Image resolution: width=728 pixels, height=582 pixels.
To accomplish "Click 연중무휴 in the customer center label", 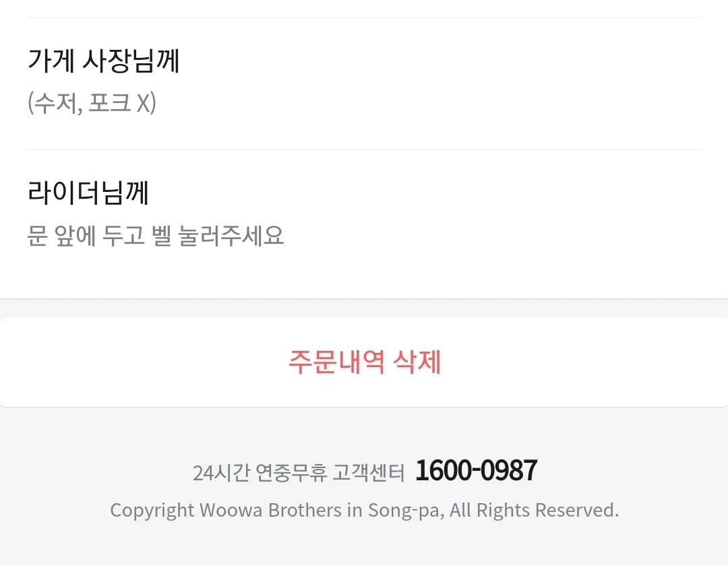I will (292, 473).
